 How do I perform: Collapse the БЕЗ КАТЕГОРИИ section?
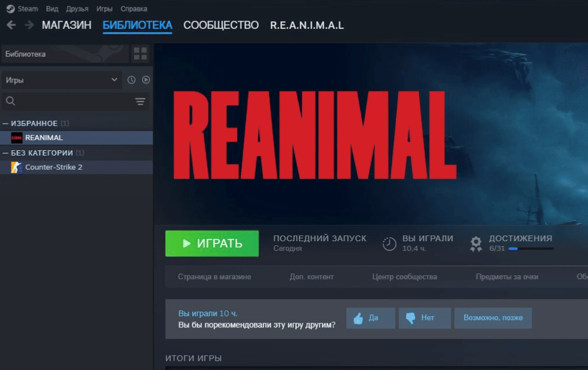point(6,153)
